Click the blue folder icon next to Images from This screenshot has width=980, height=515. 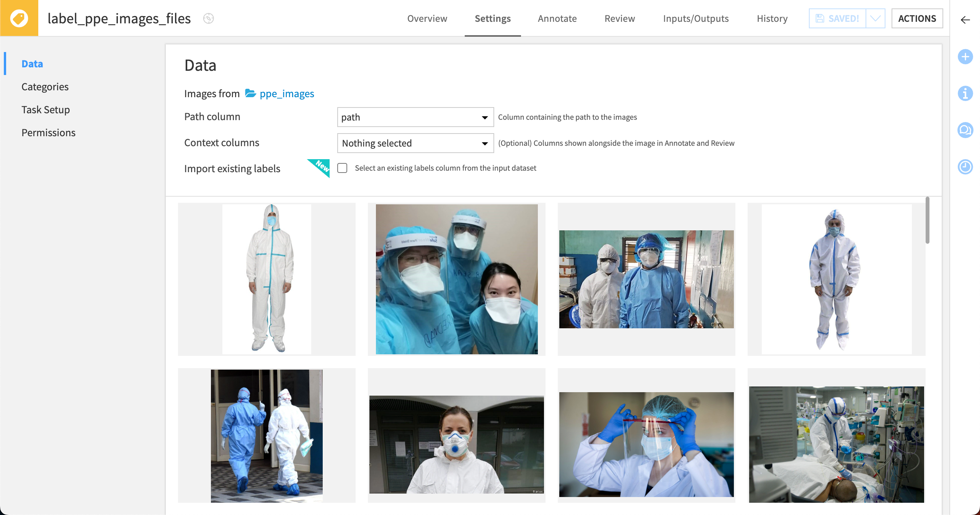click(250, 93)
